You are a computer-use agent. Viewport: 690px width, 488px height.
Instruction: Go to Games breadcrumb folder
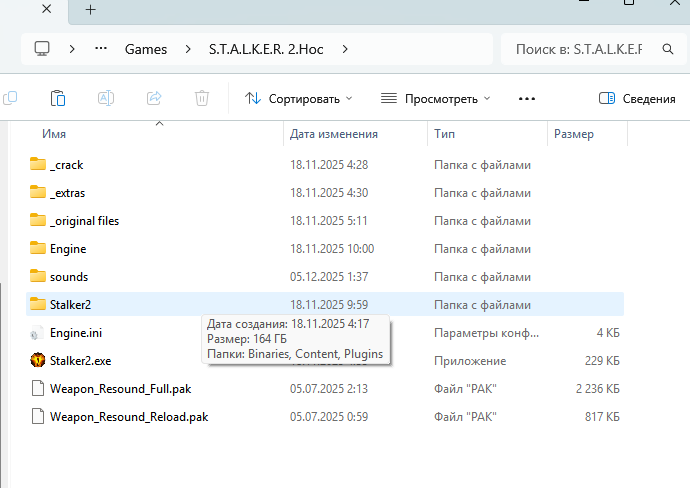tap(146, 49)
